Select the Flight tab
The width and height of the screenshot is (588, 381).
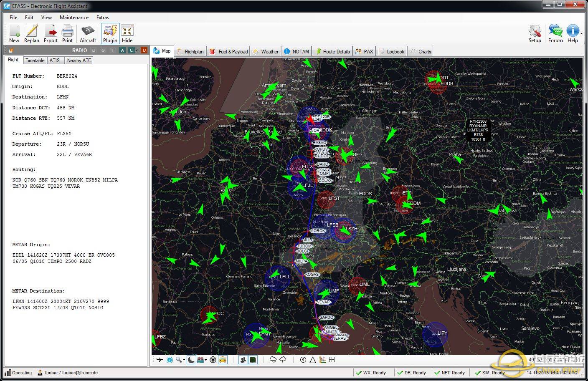click(13, 60)
